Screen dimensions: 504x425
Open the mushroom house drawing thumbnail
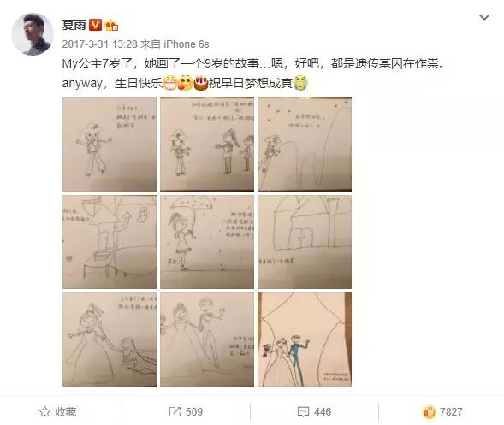[x=110, y=242]
